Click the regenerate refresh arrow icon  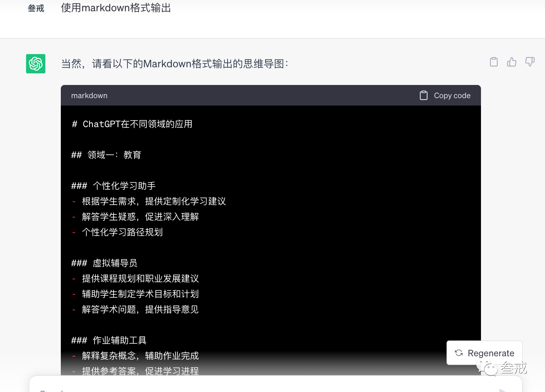click(x=459, y=353)
